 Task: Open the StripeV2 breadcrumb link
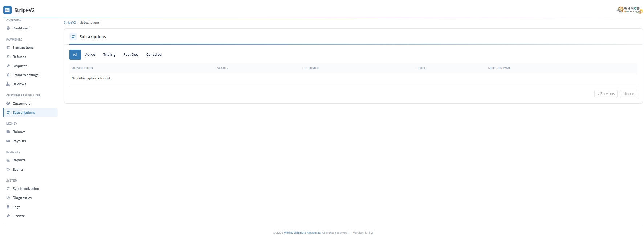pos(70,22)
